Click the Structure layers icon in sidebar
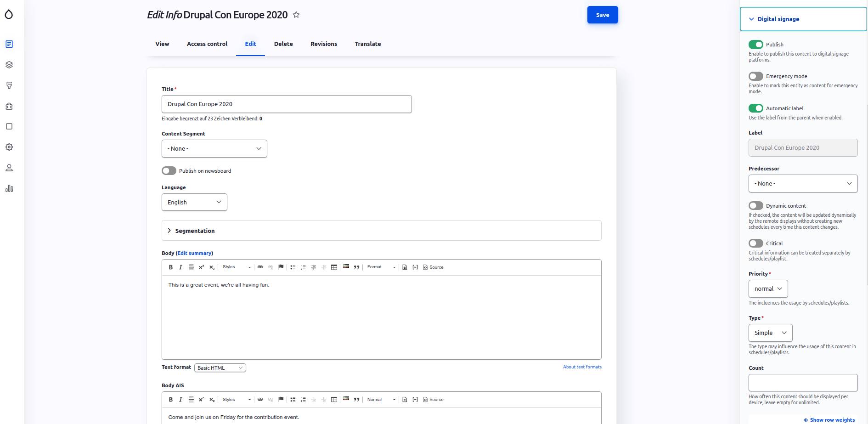868x424 pixels. point(9,65)
